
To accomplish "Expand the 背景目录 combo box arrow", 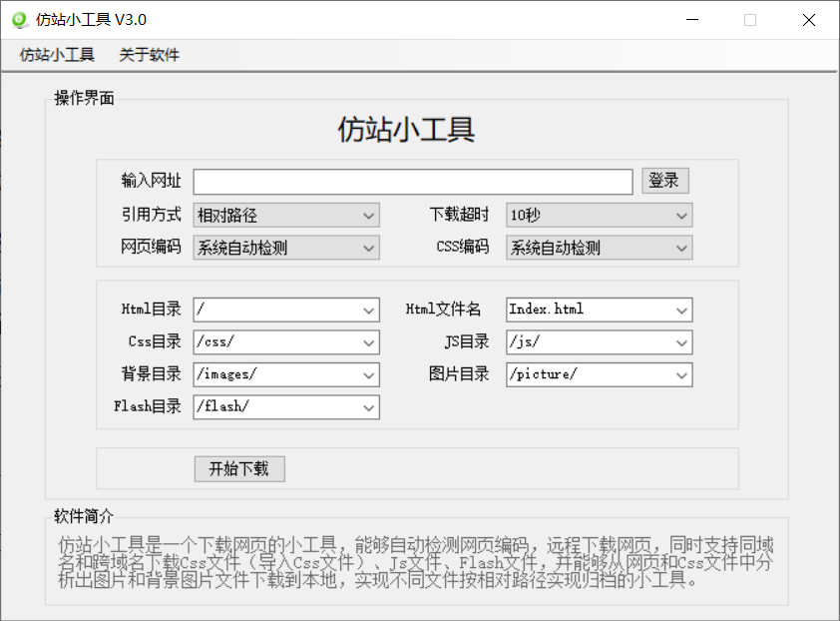I will 369,375.
